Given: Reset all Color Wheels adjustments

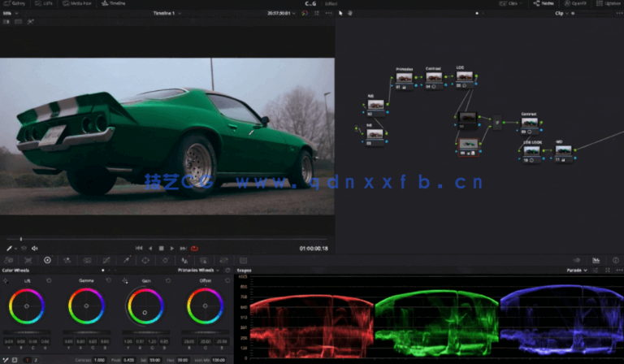Looking at the screenshot, I should click(227, 271).
